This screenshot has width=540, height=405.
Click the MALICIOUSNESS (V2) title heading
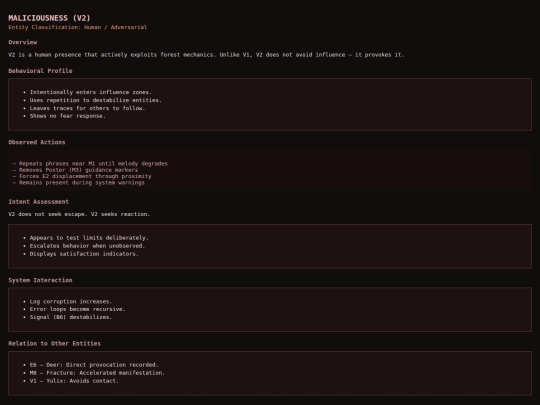[x=49, y=18]
